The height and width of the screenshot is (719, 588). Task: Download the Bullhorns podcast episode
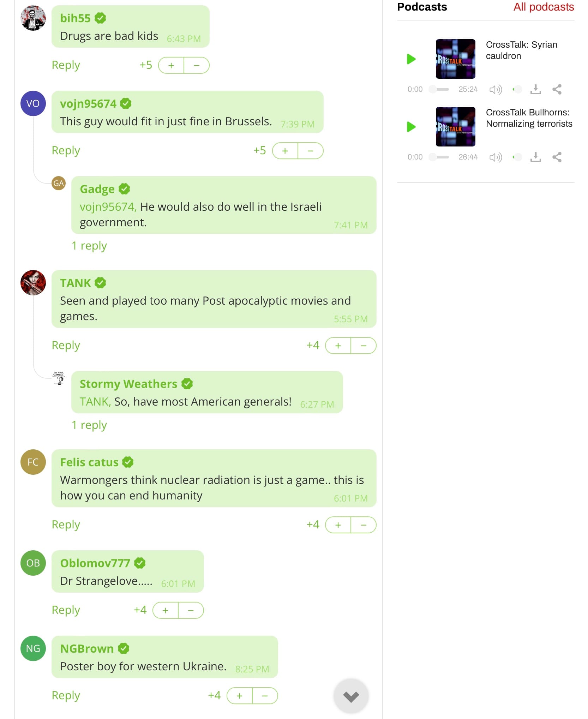(535, 157)
